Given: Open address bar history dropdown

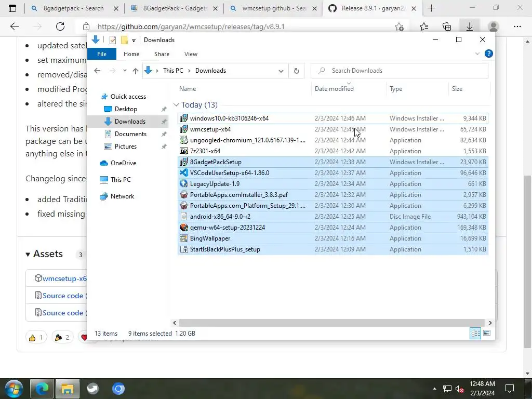Looking at the screenshot, I should click(281, 71).
